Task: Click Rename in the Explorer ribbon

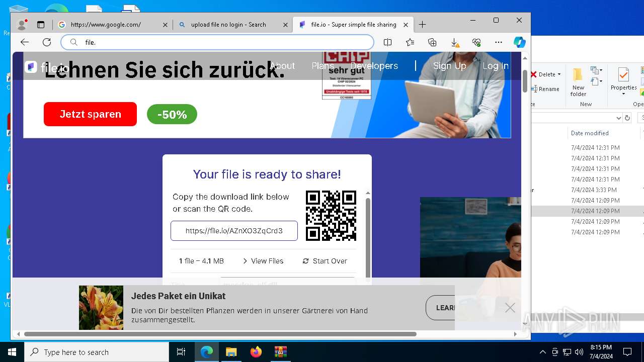Action: (545, 89)
